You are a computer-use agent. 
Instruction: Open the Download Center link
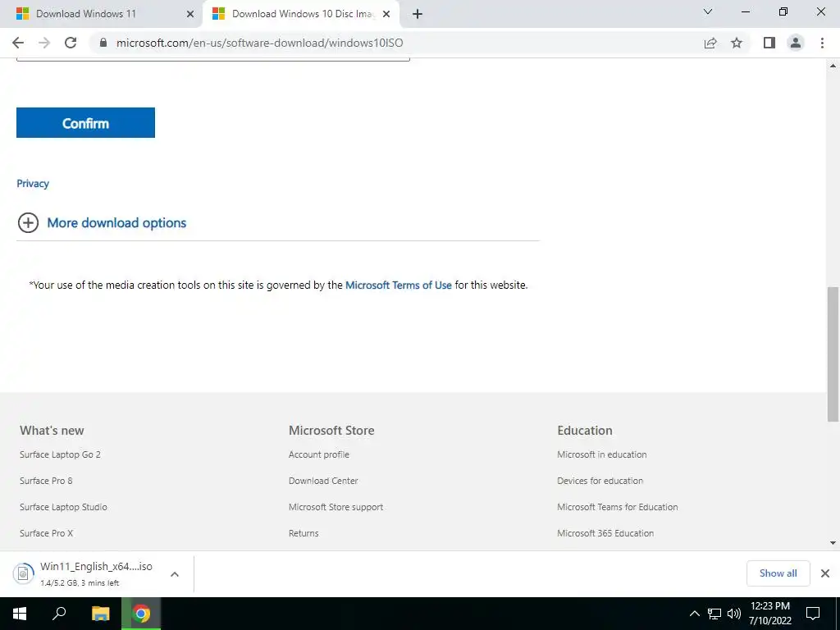(x=323, y=481)
